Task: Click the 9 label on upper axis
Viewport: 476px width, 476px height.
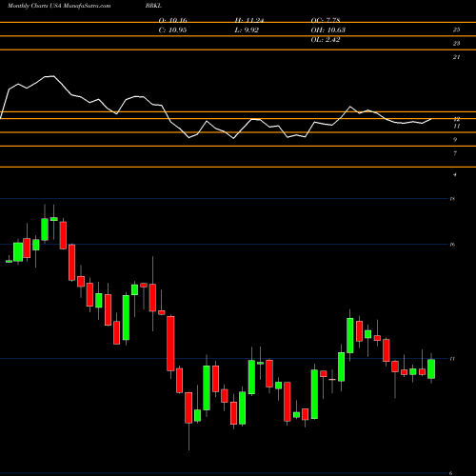Action: click(455, 139)
